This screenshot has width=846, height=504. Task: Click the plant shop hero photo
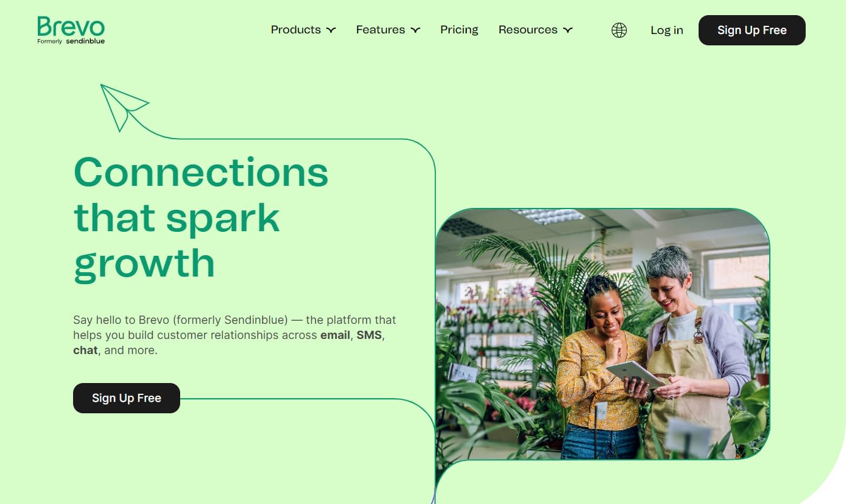point(602,333)
